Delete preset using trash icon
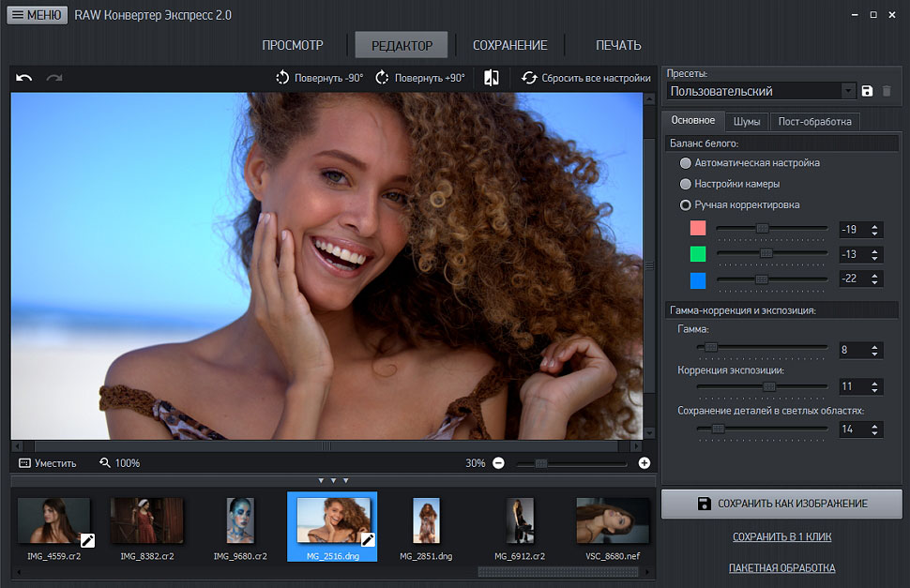Viewport: 910px width, 588px height. (x=887, y=91)
